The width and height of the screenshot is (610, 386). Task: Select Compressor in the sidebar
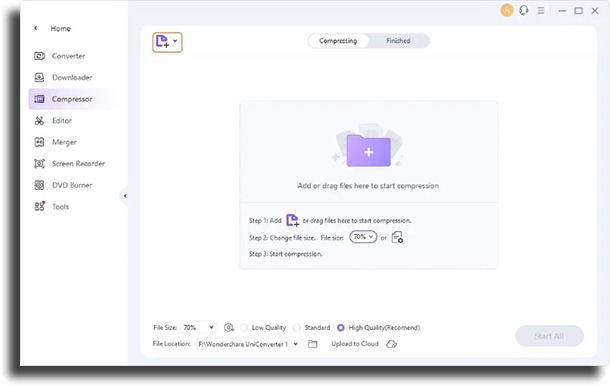point(72,99)
